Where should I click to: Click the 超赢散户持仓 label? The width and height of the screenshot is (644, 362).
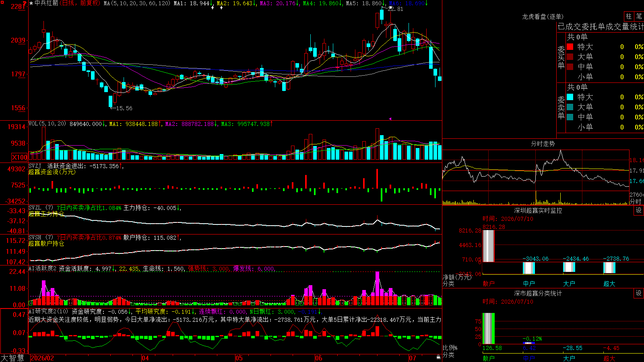click(46, 244)
